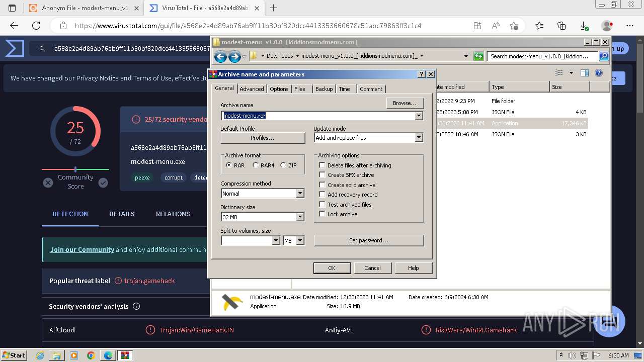Open Edge tab actions menu icon
This screenshot has width=644, height=362.
click(12, 8)
